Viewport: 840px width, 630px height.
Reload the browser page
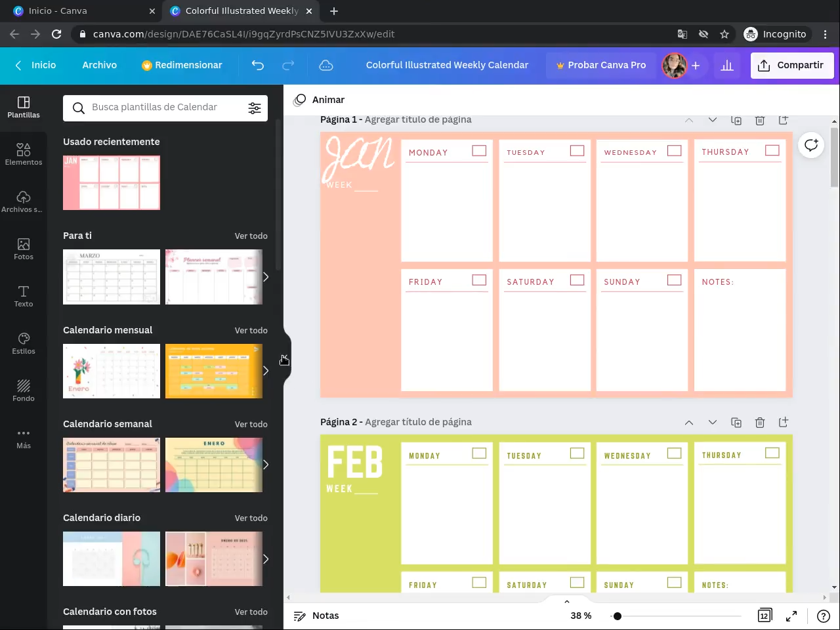pos(56,34)
